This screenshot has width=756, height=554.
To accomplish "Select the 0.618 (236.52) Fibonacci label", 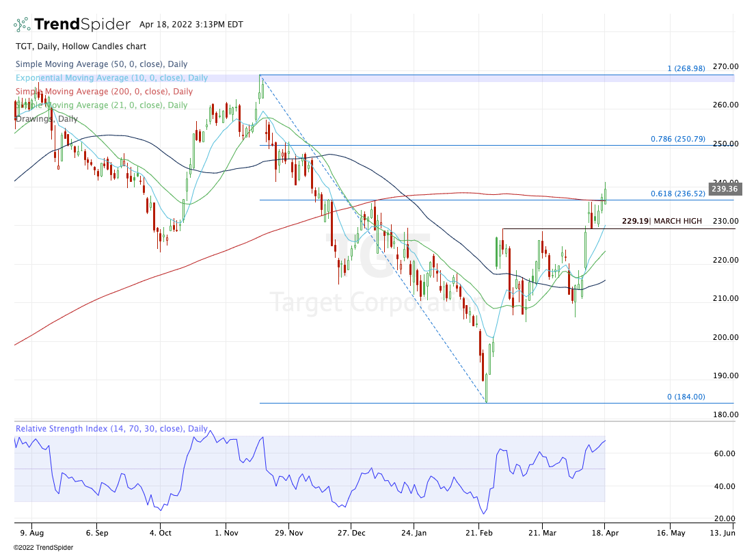I will [x=677, y=194].
